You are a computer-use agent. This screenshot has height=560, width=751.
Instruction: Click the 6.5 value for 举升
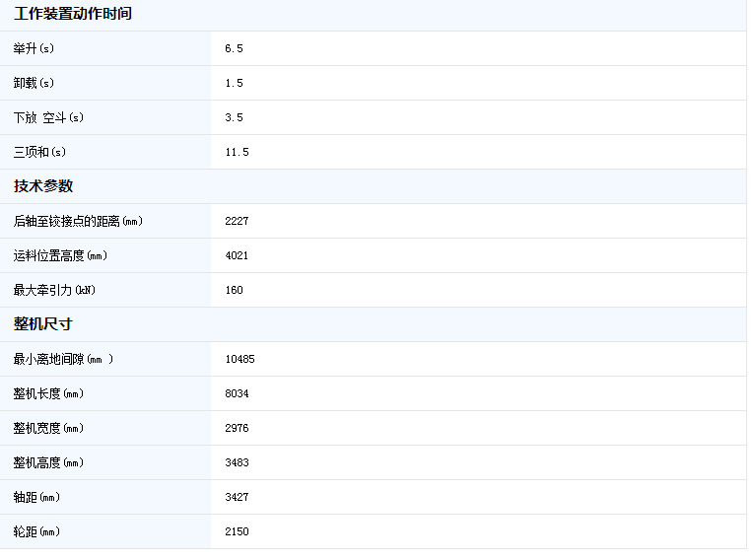coord(234,48)
